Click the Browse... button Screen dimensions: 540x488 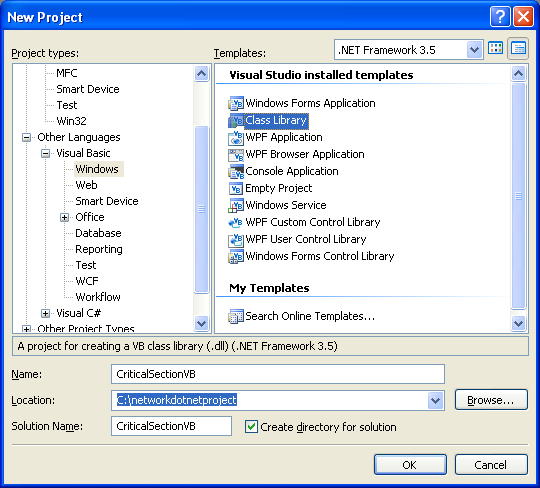tap(491, 400)
